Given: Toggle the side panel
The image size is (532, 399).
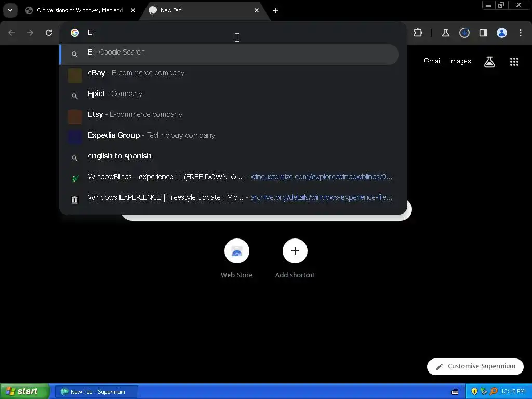Looking at the screenshot, I should (x=483, y=33).
